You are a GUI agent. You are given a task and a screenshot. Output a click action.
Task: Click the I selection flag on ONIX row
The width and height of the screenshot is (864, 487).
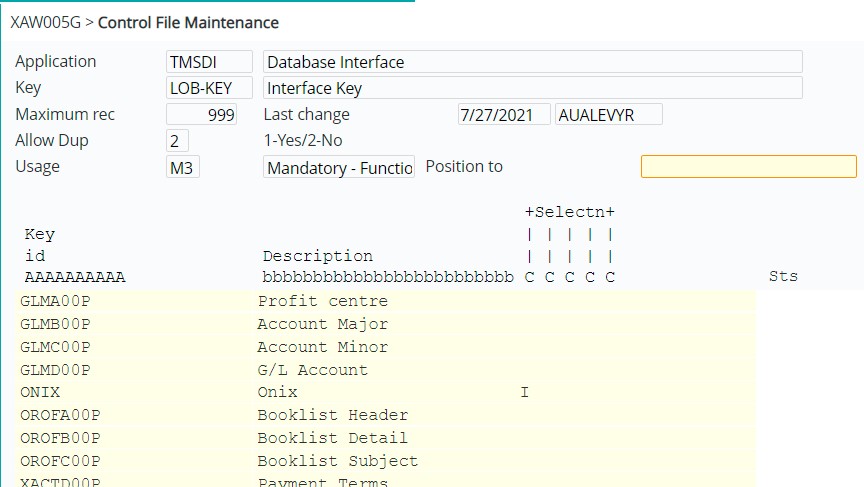(x=525, y=393)
